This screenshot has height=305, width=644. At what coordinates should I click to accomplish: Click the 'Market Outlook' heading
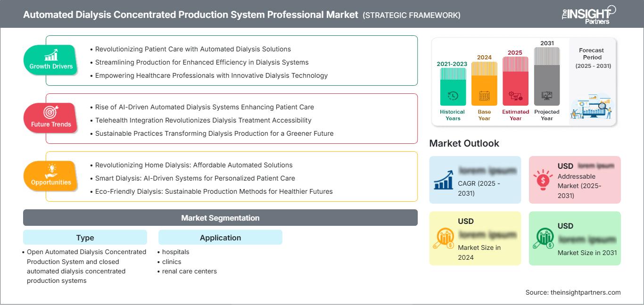click(x=464, y=143)
